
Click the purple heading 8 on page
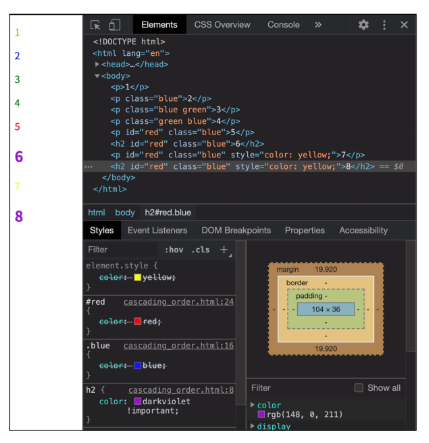tap(19, 216)
